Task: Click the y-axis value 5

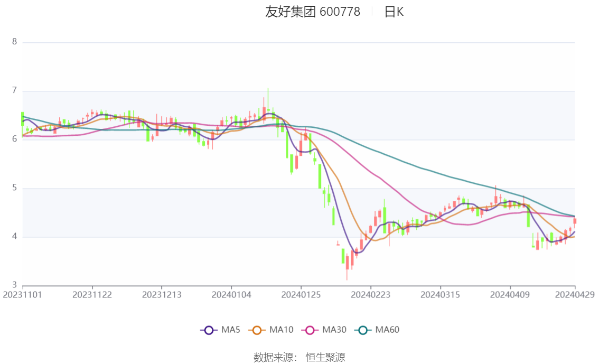Action: click(14, 188)
